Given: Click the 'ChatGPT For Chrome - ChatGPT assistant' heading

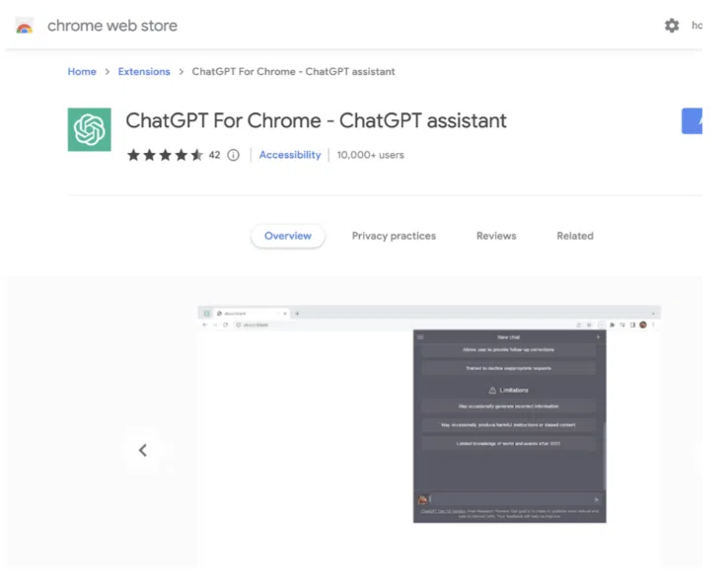Looking at the screenshot, I should tap(316, 120).
